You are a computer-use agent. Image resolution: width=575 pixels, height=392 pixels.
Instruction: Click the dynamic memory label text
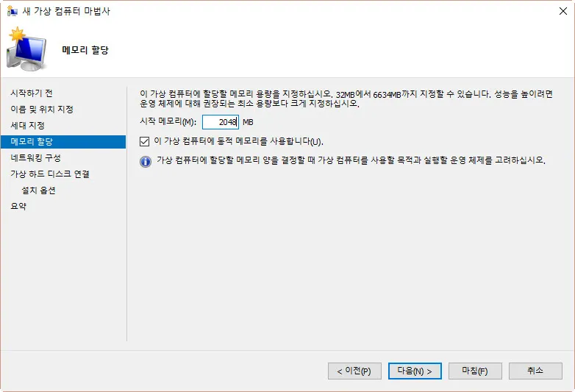point(238,141)
